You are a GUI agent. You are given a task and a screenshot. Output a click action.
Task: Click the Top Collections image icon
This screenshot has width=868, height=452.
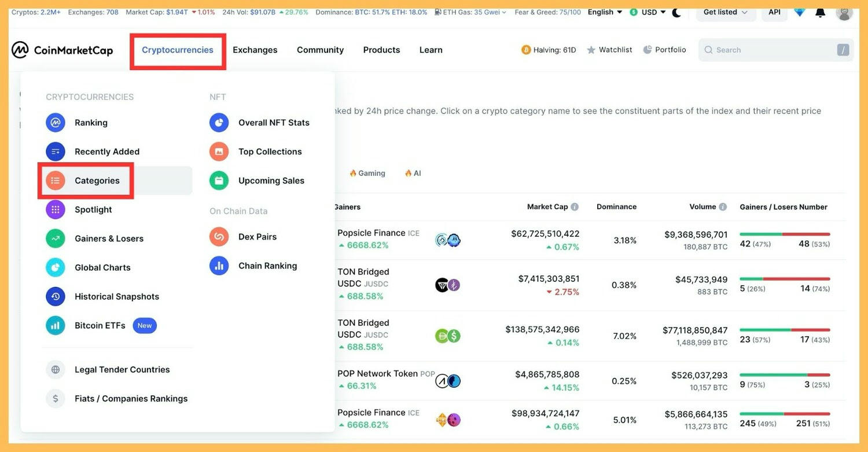[219, 152]
